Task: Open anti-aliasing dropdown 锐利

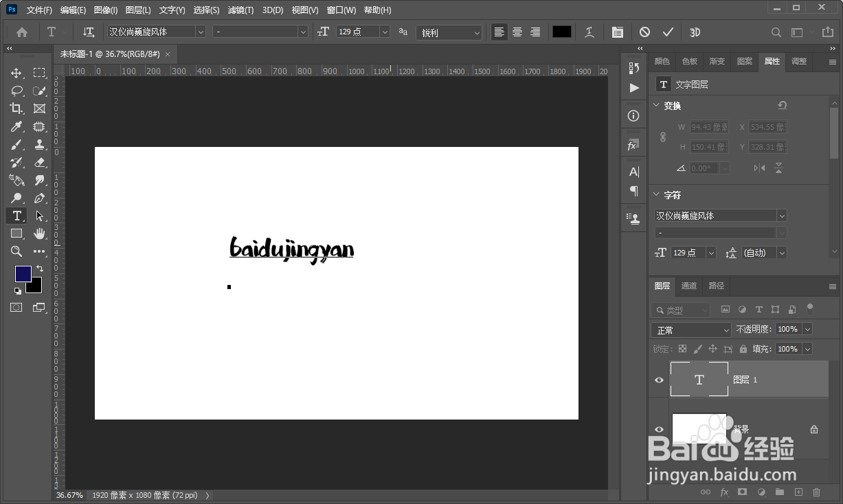Action: click(449, 32)
